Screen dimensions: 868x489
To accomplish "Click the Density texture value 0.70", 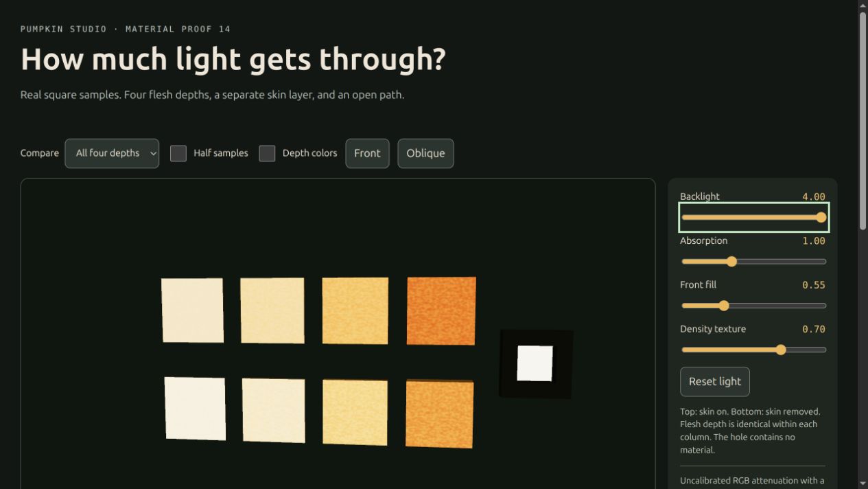I will (x=814, y=329).
